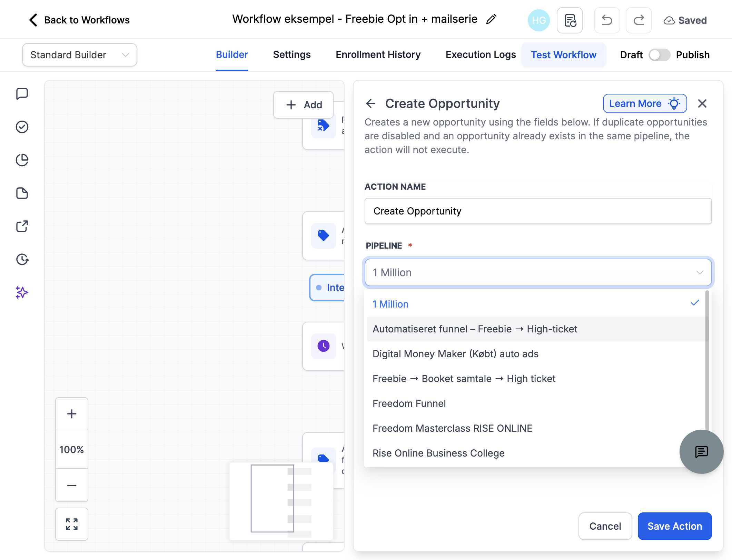Viewport: 732px width, 560px height.
Task: Open the sidebar comments icon
Action: click(22, 94)
